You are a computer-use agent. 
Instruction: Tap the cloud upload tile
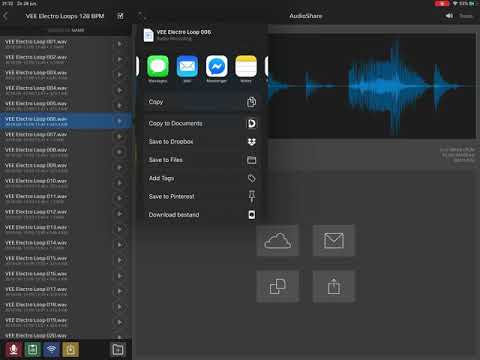(x=277, y=240)
